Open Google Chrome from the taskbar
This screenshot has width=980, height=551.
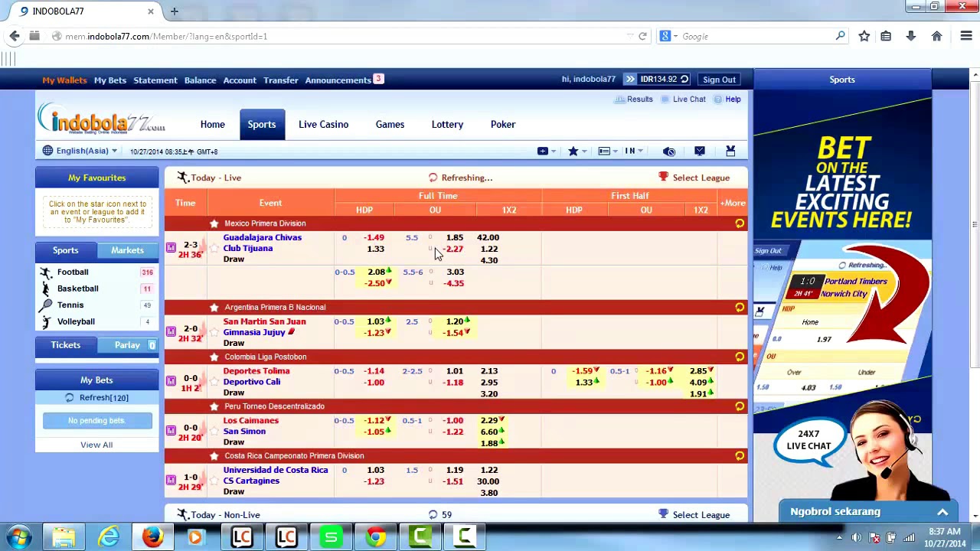[375, 537]
